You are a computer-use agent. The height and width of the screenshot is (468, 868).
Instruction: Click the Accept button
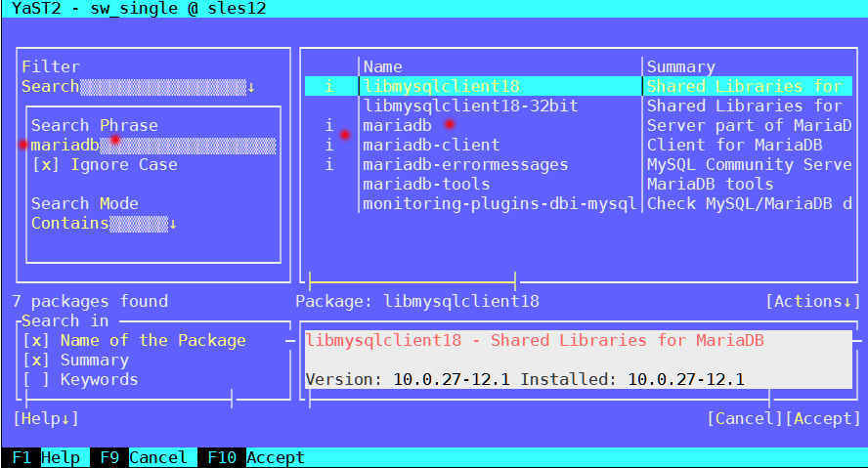[823, 418]
